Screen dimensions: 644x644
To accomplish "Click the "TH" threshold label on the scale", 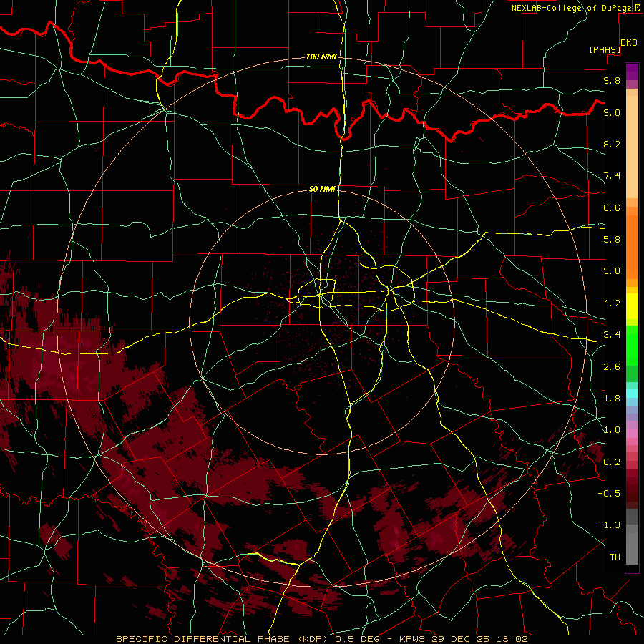I will coord(615,557).
